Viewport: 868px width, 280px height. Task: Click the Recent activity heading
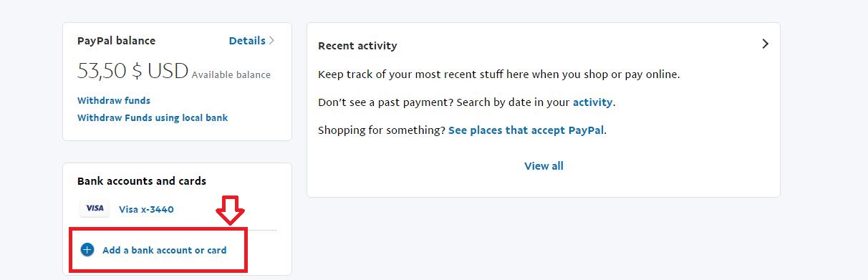[357, 46]
